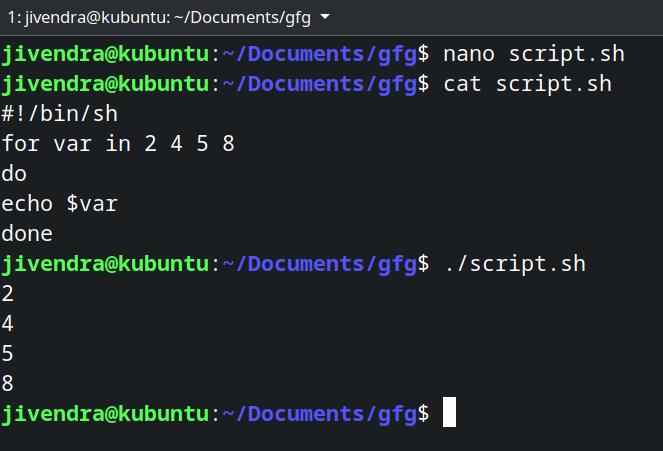This screenshot has height=451, width=663.
Task: Click the 'done' line in the script
Action: coord(28,234)
